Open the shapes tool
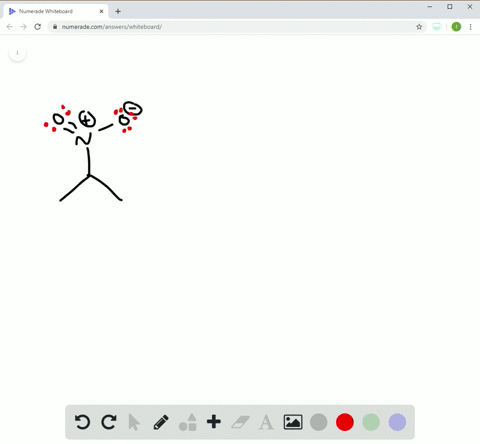Viewport: 480px width, 444px height. coord(188,422)
